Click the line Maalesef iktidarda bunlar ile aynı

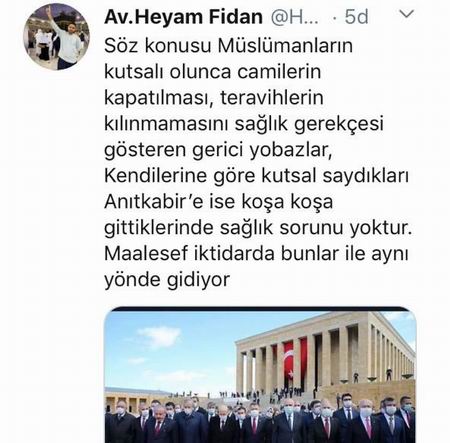point(256,254)
